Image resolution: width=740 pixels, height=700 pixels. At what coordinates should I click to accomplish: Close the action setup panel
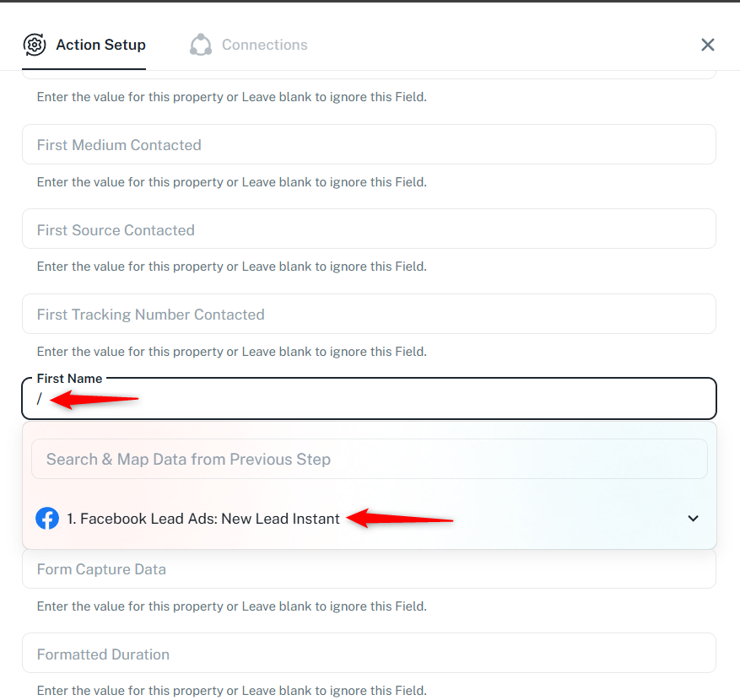[x=708, y=45]
